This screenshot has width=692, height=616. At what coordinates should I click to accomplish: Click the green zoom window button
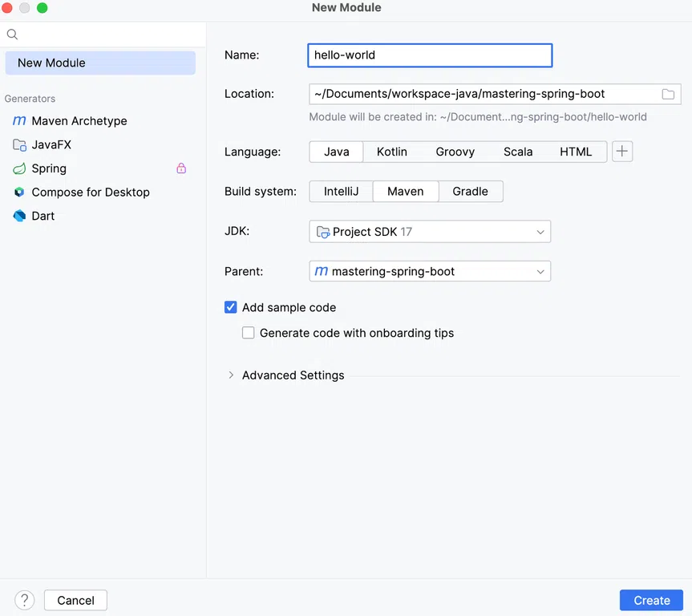point(42,7)
